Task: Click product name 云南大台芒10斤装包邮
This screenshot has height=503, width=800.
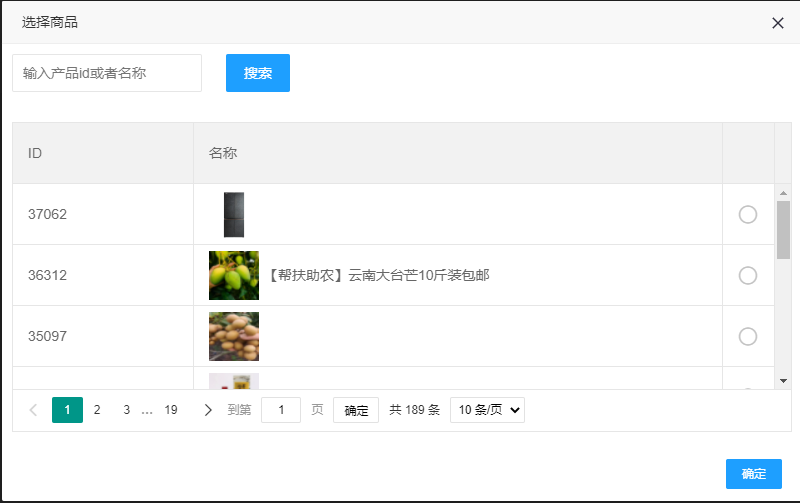Action: (379, 275)
